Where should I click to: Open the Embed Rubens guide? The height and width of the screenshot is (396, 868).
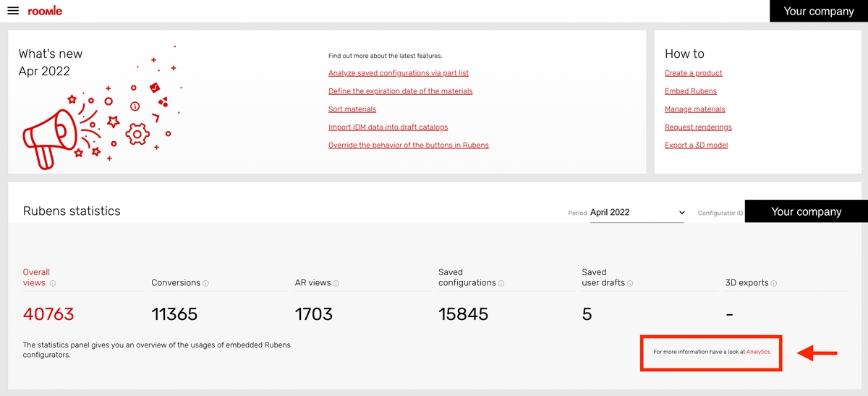pos(691,91)
